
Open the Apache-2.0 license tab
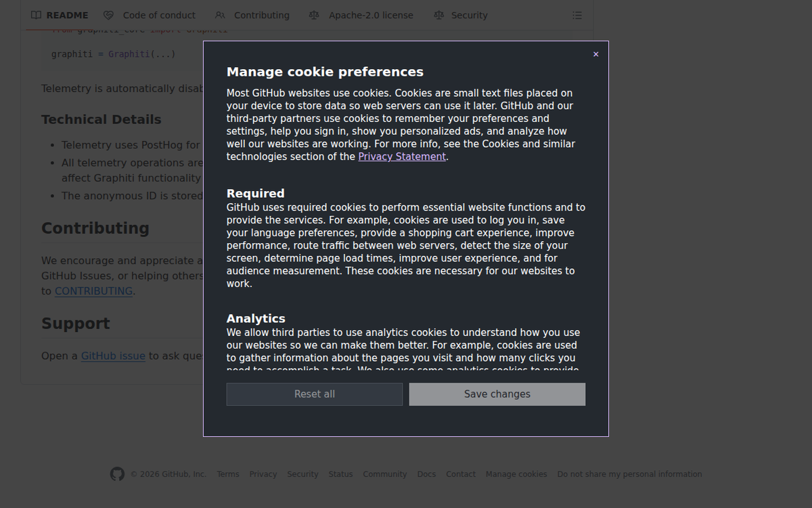361,15
